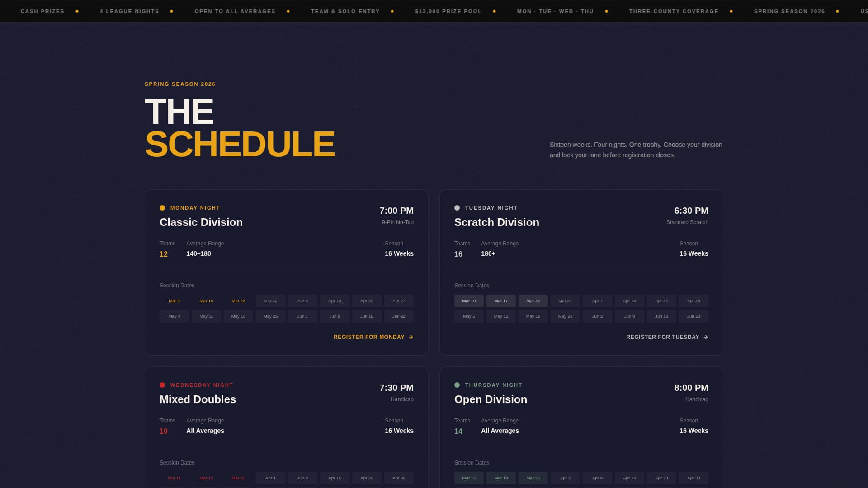Click the Register for Tuesday link

click(x=667, y=337)
